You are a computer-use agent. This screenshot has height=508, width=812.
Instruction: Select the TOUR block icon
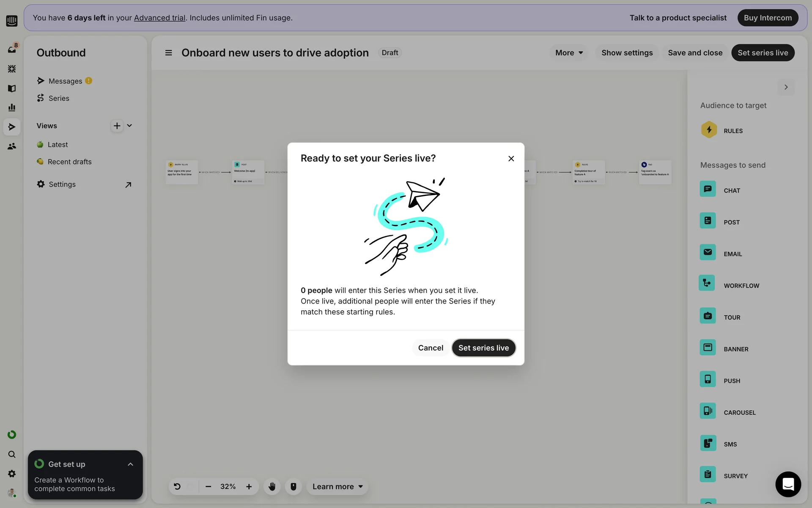click(708, 316)
